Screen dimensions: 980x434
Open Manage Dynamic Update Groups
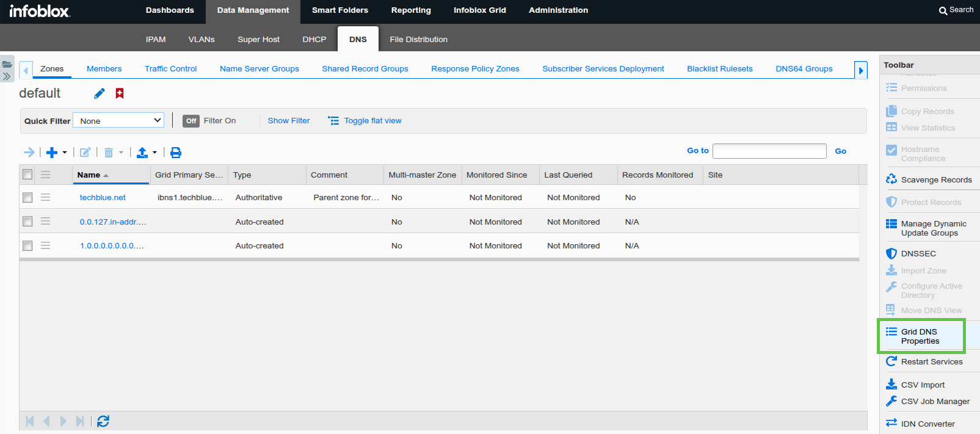pyautogui.click(x=926, y=228)
